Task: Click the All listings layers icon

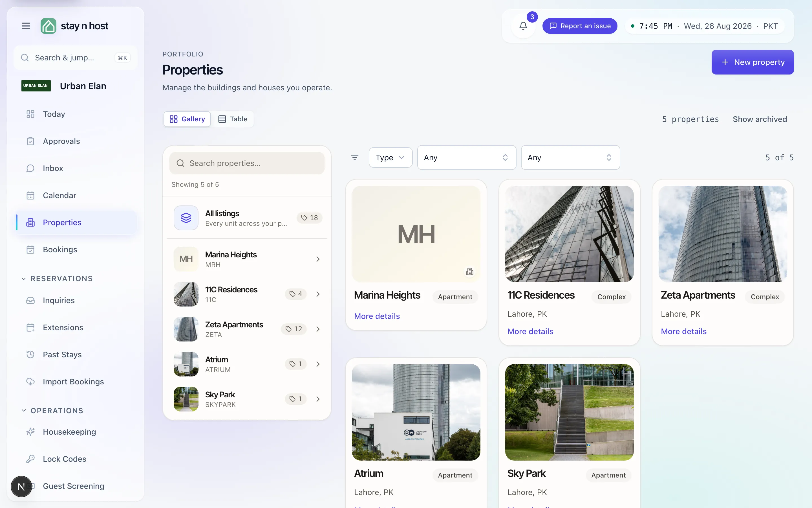Action: 186,218
